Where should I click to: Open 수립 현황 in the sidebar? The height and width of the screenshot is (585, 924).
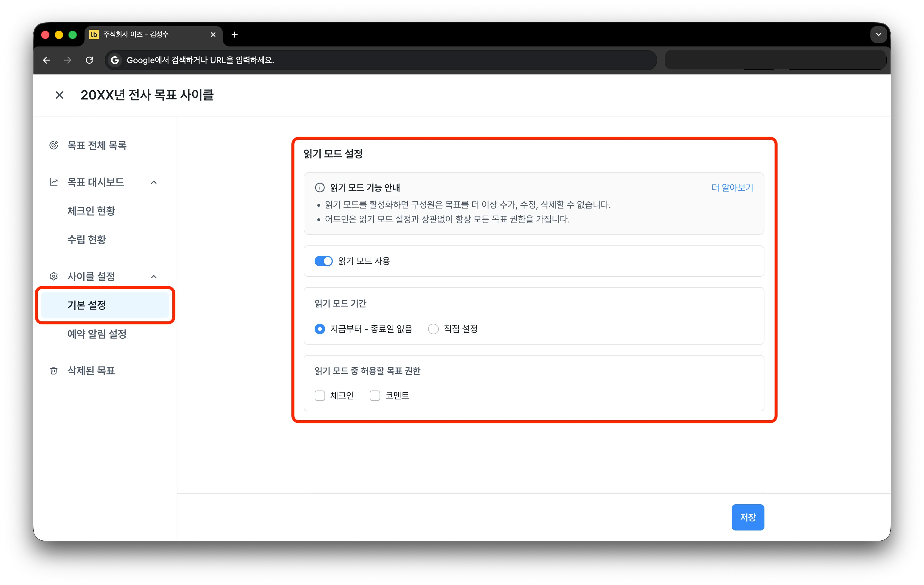(x=86, y=239)
